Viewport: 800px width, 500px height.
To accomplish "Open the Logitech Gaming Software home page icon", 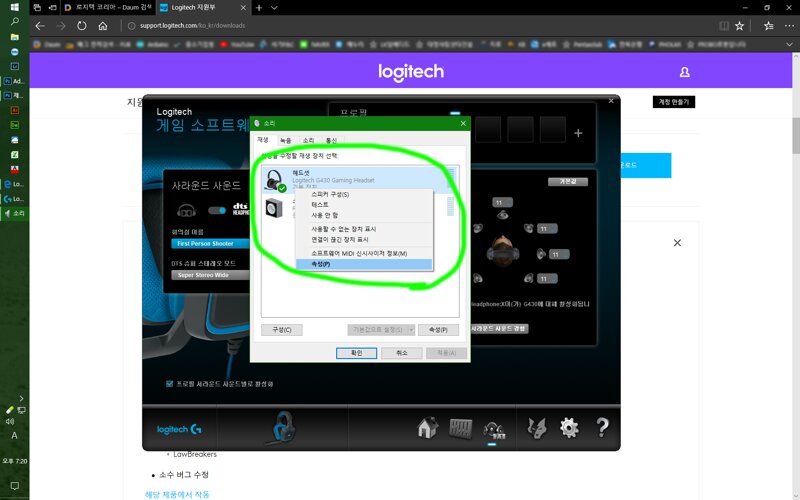I will point(427,428).
